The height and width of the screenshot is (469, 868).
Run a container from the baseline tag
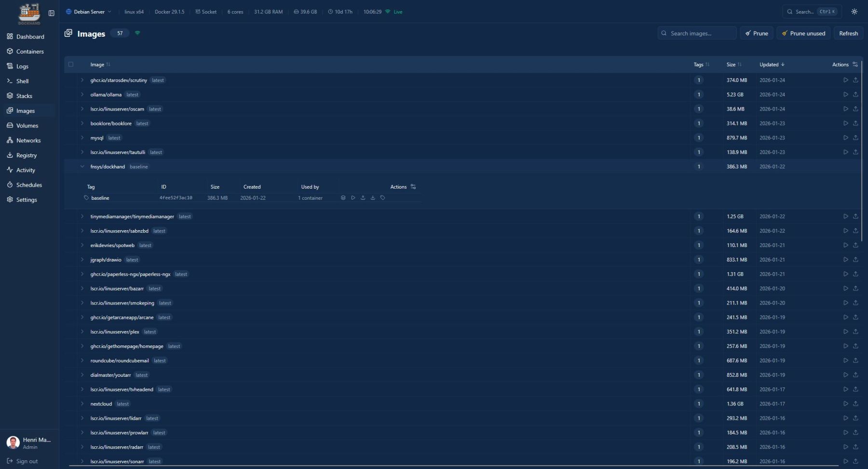click(x=353, y=198)
